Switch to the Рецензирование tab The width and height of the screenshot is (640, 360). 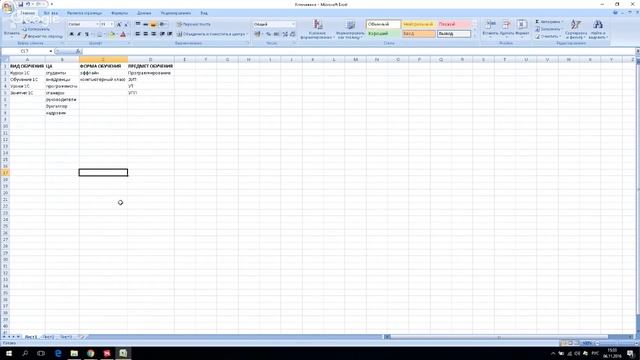coord(176,13)
